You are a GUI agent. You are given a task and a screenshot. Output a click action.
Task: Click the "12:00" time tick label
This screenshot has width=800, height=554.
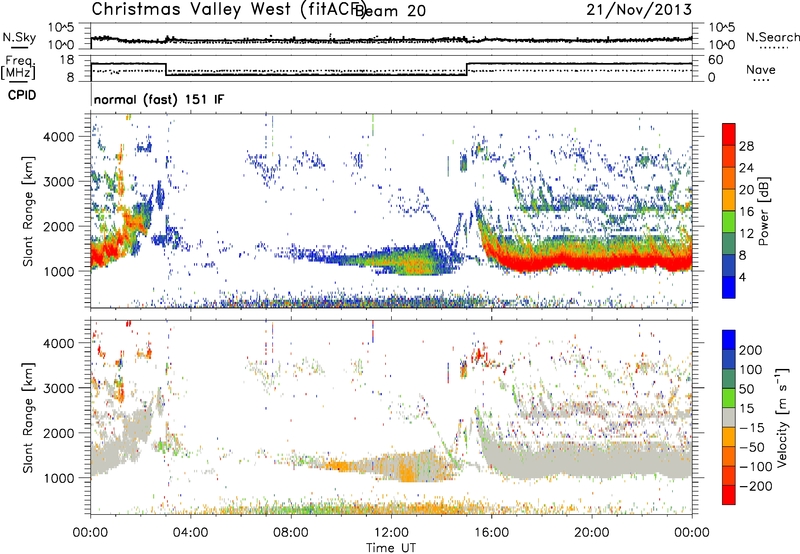click(391, 533)
